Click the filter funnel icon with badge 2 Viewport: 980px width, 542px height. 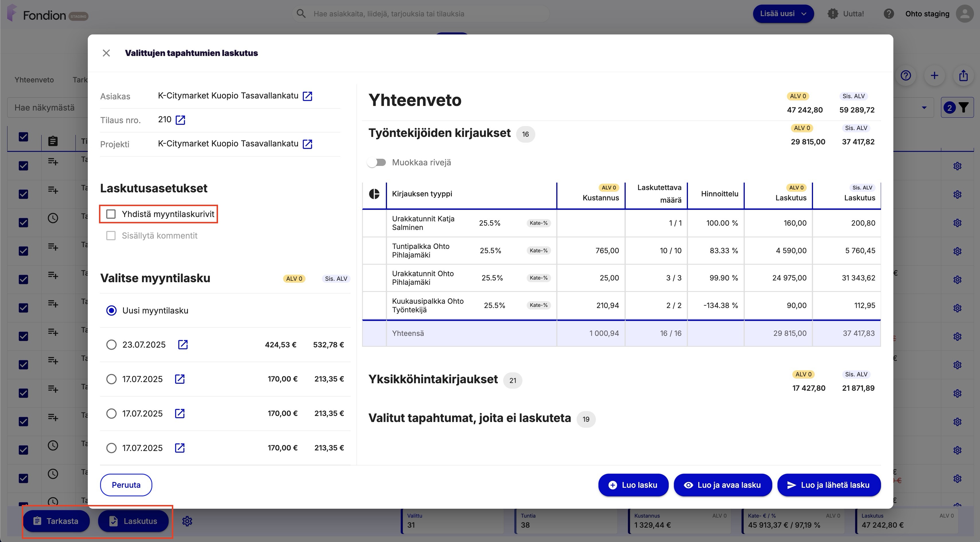[957, 108]
